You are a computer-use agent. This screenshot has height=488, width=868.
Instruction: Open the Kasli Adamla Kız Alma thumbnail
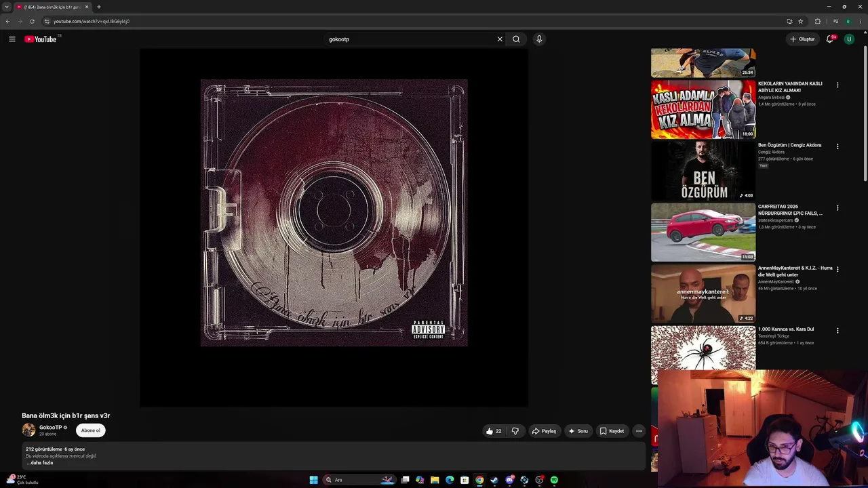point(703,109)
